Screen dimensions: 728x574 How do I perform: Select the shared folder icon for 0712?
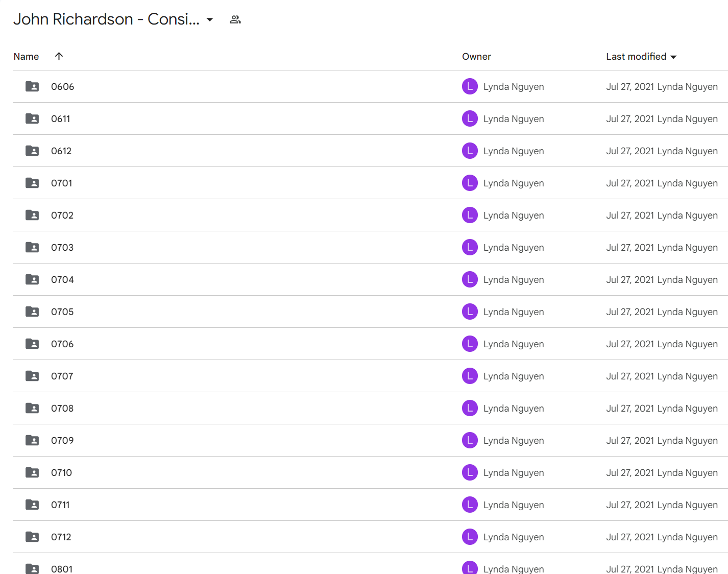pos(32,537)
